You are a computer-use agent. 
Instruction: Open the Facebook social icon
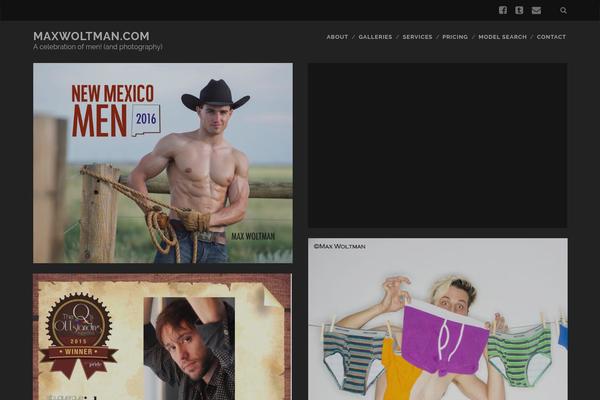point(503,10)
